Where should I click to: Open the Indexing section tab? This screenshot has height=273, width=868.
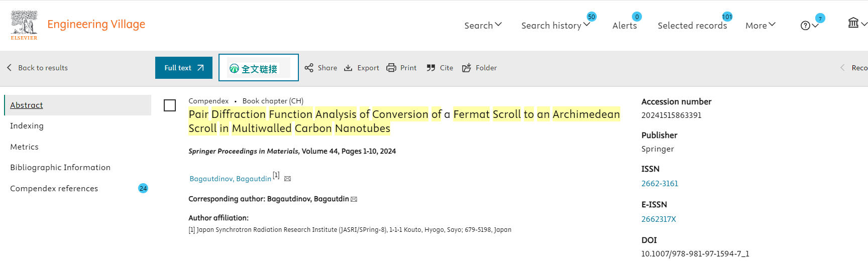tap(27, 126)
